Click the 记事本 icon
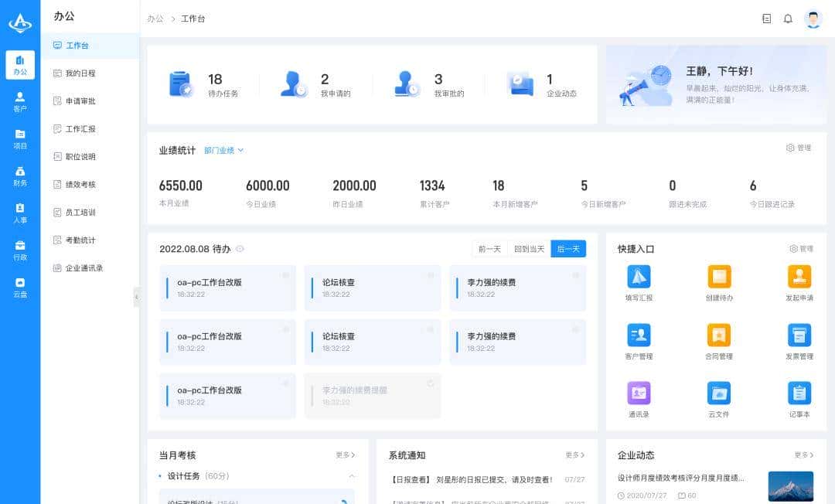Viewport: 835px width, 504px height. 799,394
